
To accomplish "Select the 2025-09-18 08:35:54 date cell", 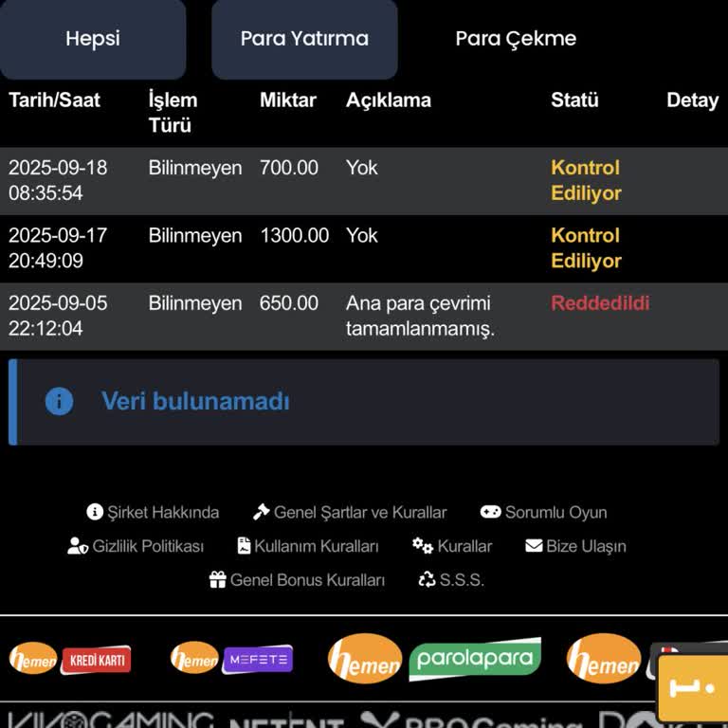I will (58, 181).
